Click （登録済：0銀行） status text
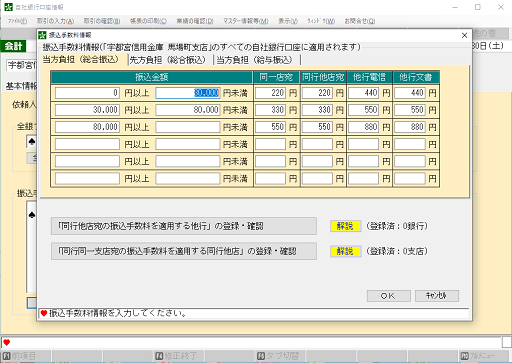512x363 pixels. click(397, 226)
